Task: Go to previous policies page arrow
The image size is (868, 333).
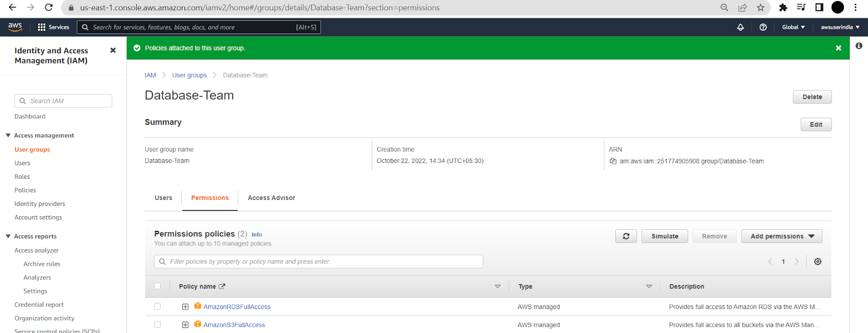Action: pos(770,262)
